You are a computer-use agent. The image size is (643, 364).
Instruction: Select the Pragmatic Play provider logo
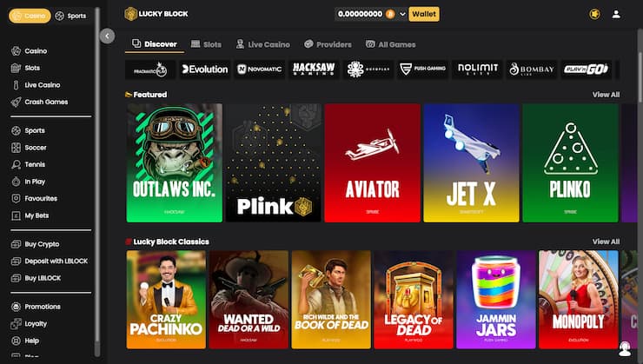click(150, 69)
